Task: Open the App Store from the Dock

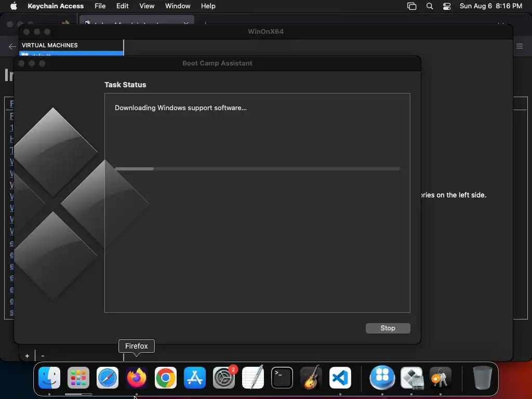Action: pyautogui.click(x=195, y=377)
